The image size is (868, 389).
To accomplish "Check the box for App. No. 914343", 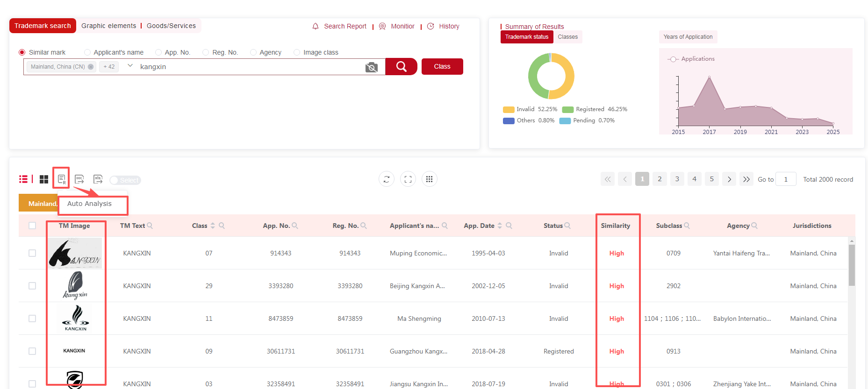I will tap(32, 253).
